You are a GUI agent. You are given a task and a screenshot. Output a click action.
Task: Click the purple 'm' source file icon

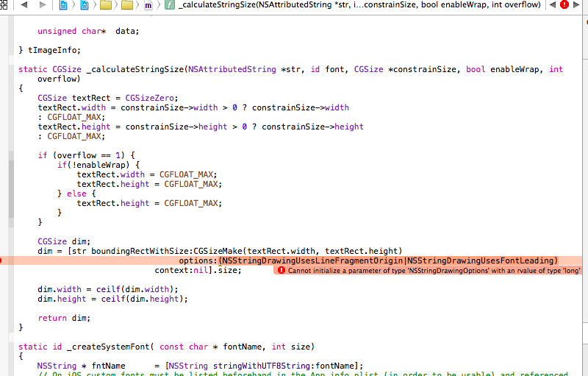pyautogui.click(x=148, y=5)
